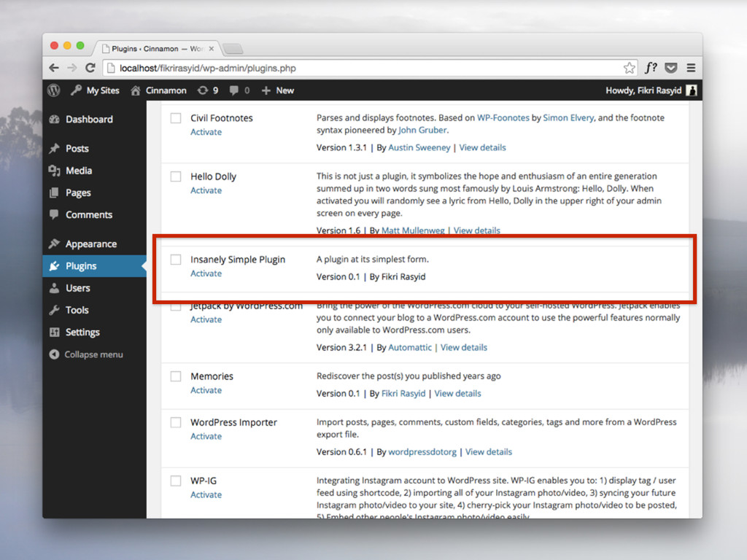Click the Posts pushpin icon
The image size is (747, 560).
click(x=54, y=149)
